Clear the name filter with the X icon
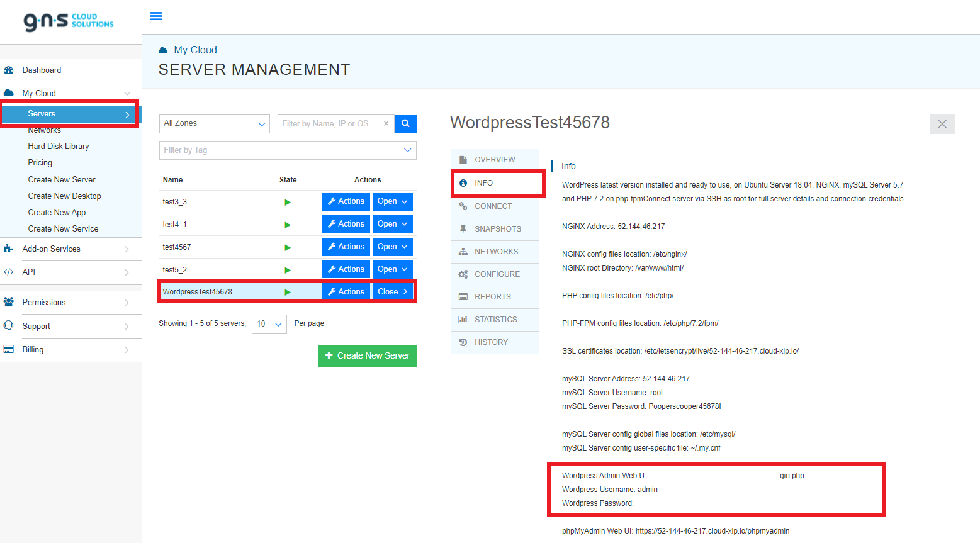 (x=386, y=123)
